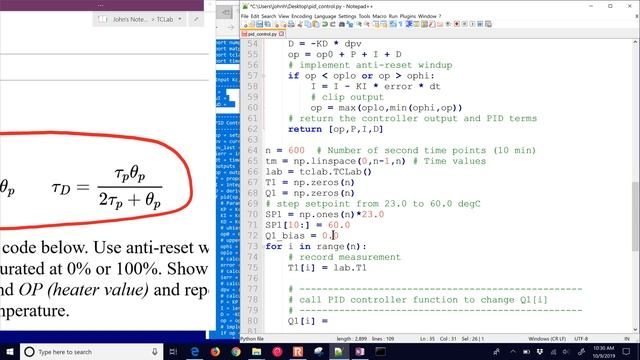Screen dimensions: 640x360
Task: Click the Print toolbar icon
Action: pos(292,24)
